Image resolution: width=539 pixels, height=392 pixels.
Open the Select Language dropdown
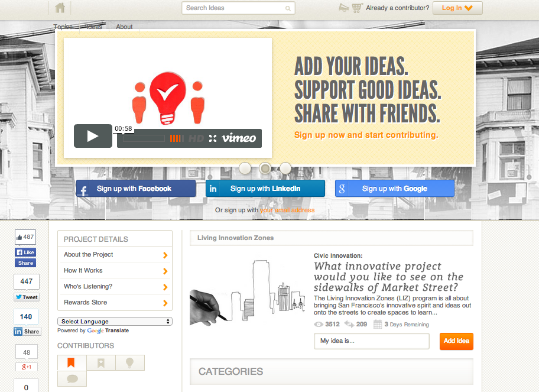click(x=115, y=321)
